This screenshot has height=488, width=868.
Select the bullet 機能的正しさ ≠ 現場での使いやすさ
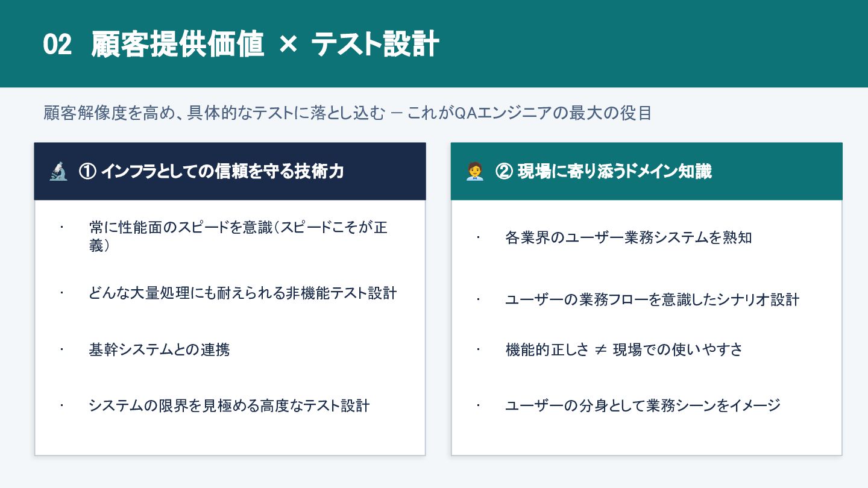coord(624,349)
